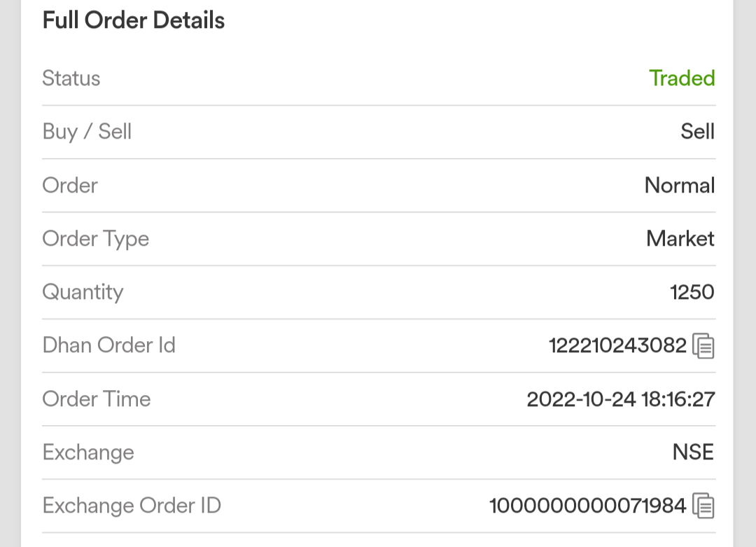Screen dimensions: 756x547
Task: Click the quantity value 1250
Action: [692, 292]
